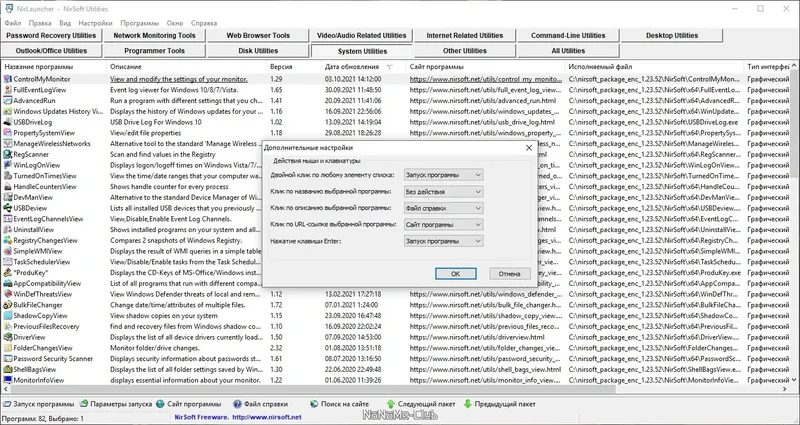Click the TurnedOnTimesView row icon

click(7, 176)
